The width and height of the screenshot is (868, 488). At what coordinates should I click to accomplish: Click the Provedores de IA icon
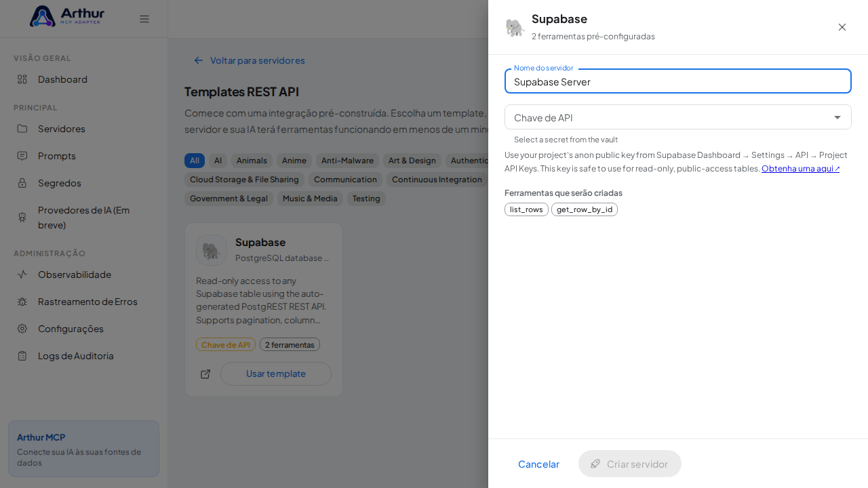(x=22, y=217)
